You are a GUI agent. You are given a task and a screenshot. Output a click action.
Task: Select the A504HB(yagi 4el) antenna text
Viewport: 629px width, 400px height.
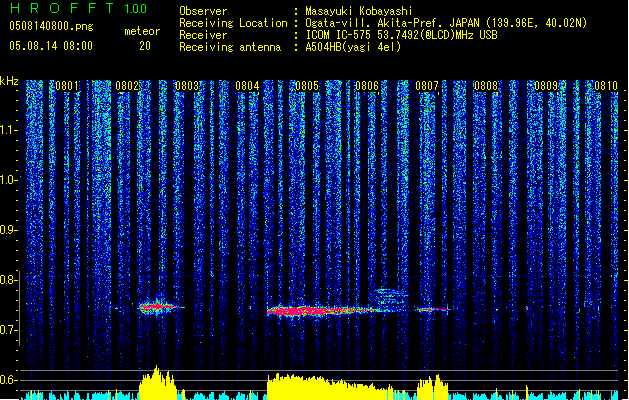coord(353,47)
